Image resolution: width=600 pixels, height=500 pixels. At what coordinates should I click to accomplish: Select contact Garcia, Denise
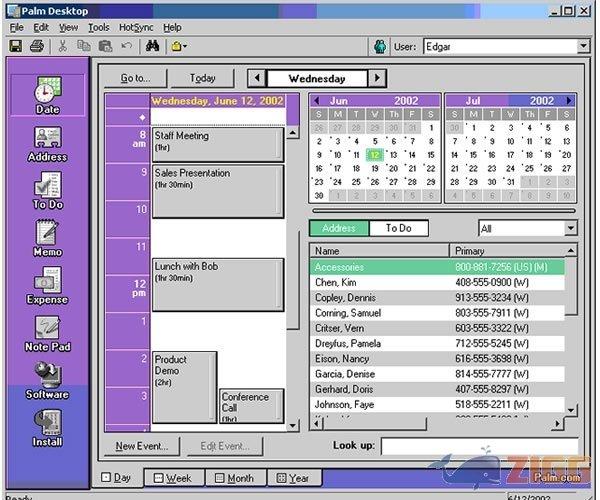tap(437, 374)
